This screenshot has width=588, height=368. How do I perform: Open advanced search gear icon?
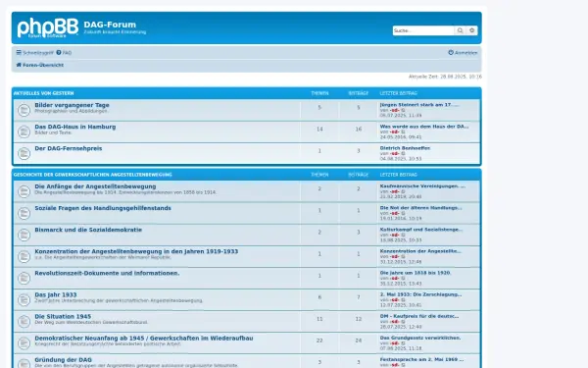pos(471,30)
